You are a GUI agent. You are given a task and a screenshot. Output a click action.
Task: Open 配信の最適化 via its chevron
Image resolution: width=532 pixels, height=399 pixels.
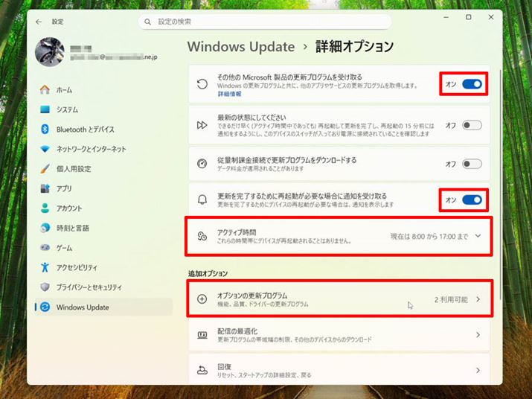coord(478,335)
